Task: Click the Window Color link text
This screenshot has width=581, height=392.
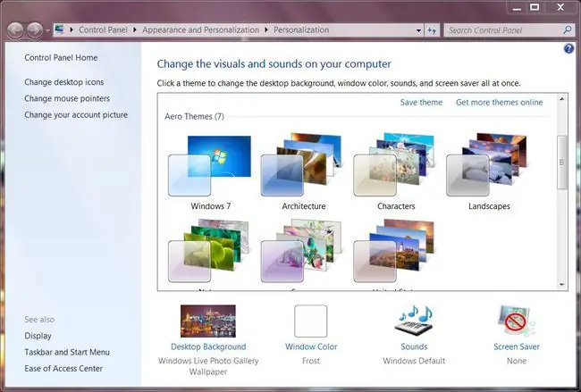Action: click(311, 346)
